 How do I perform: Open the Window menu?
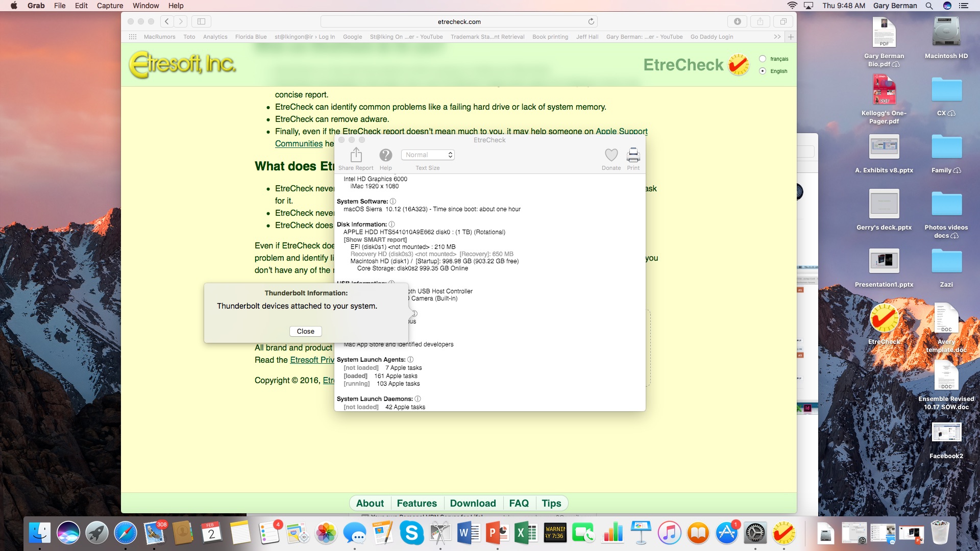click(145, 6)
